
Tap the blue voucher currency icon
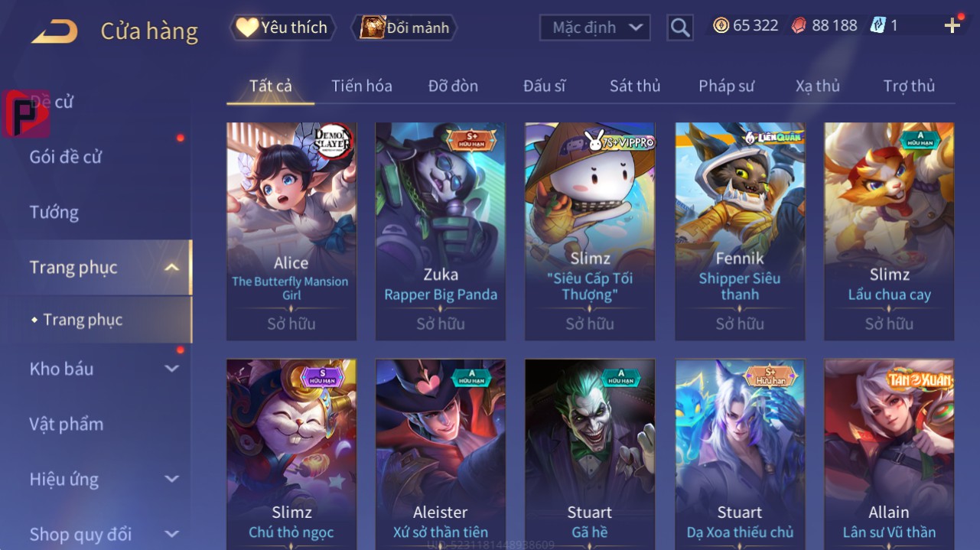pyautogui.click(x=877, y=25)
